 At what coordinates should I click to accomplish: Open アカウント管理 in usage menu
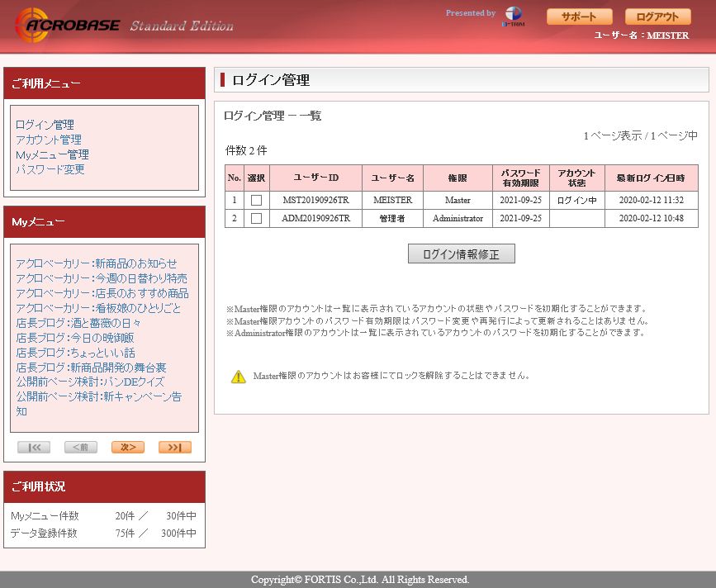pos(49,140)
